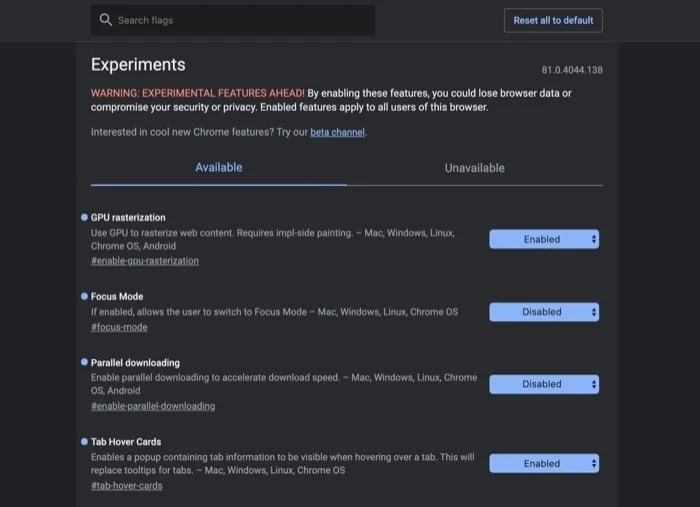The height and width of the screenshot is (507, 700).
Task: Switch to the Unavailable tab
Action: [474, 168]
